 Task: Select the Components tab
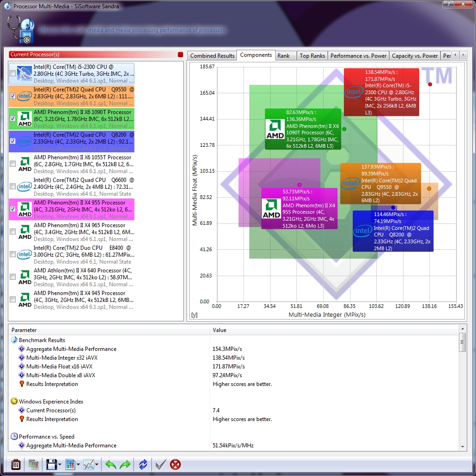[256, 55]
